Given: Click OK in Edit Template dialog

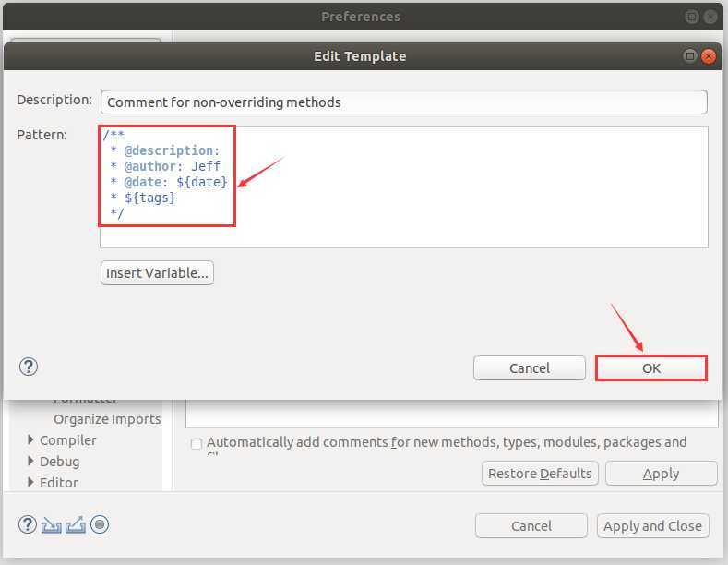Looking at the screenshot, I should click(x=650, y=368).
